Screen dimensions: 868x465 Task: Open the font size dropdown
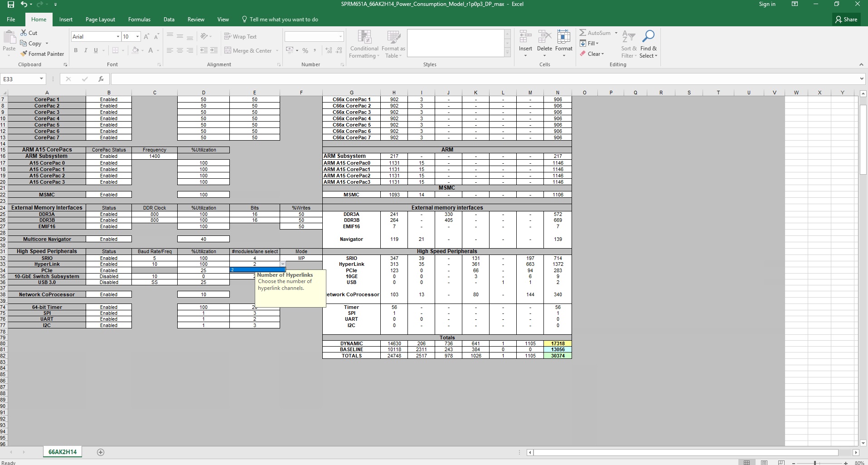[x=137, y=36]
